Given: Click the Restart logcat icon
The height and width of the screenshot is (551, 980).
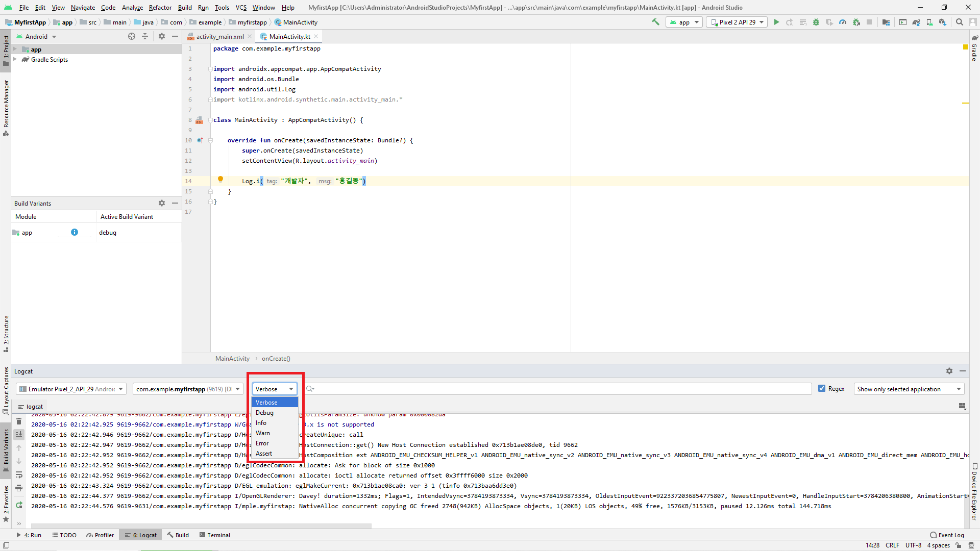Looking at the screenshot, I should [19, 505].
